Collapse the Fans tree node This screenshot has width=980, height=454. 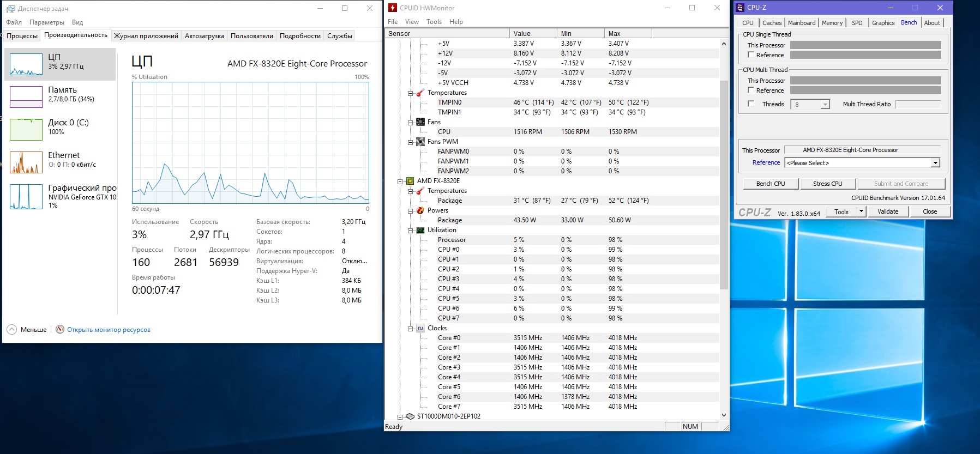click(x=410, y=123)
